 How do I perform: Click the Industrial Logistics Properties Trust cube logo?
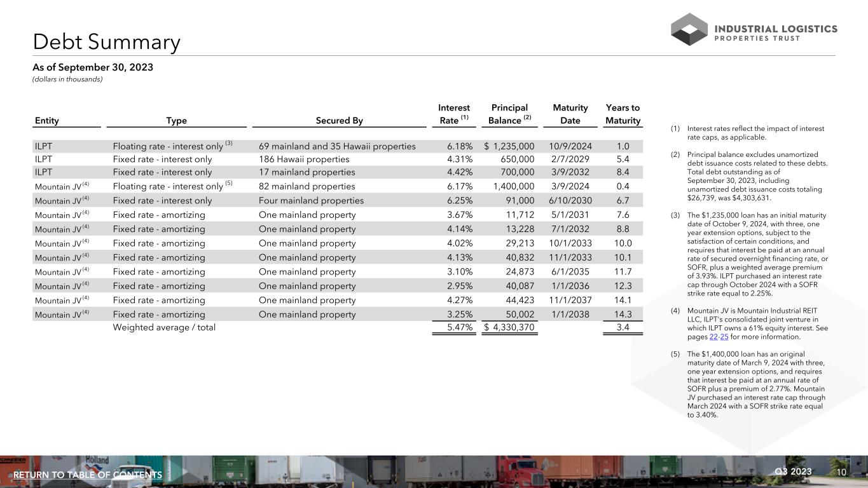(689, 29)
